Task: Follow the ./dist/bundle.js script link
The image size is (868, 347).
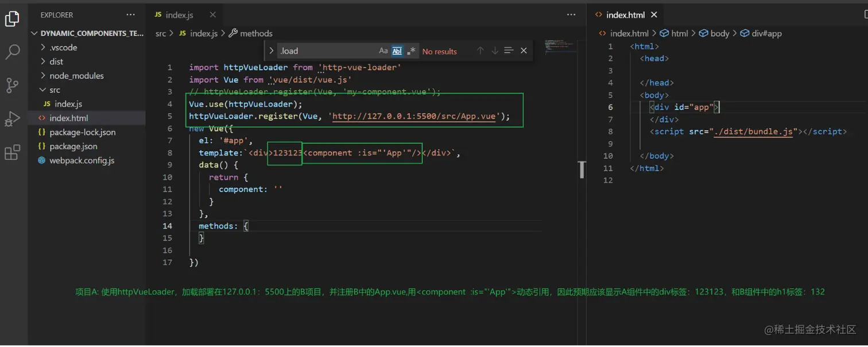Action: [754, 131]
